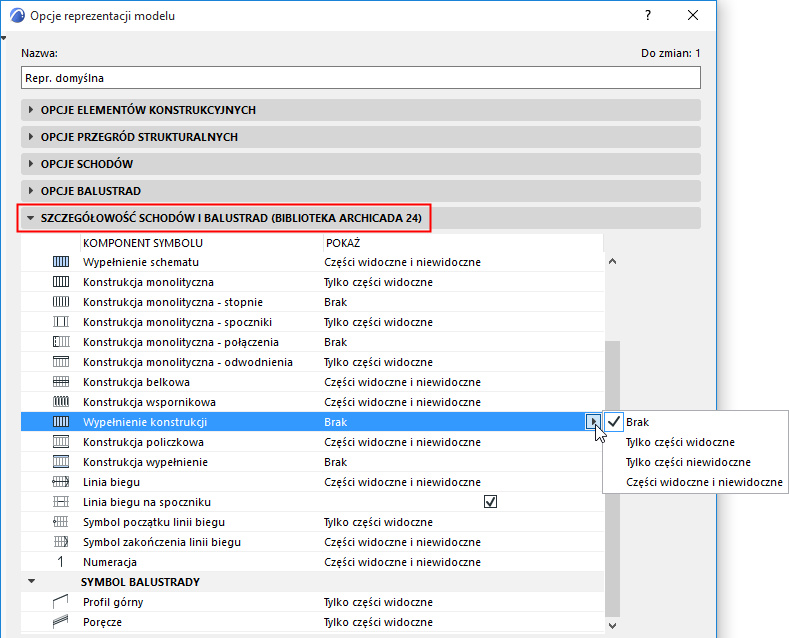Click the list scrollbar thumb
789x638 pixels.
612,478
